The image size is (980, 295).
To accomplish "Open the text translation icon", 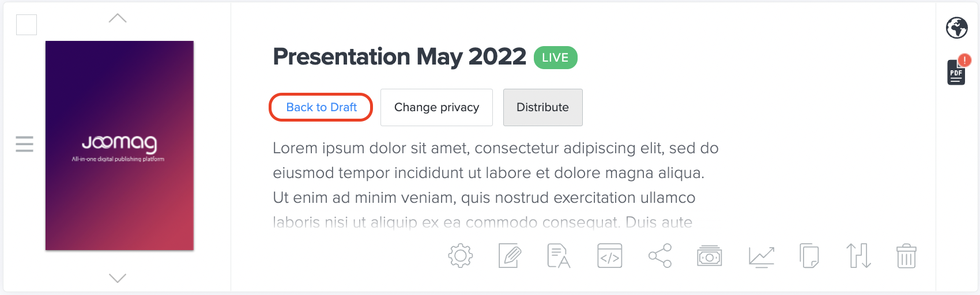I will point(559,256).
